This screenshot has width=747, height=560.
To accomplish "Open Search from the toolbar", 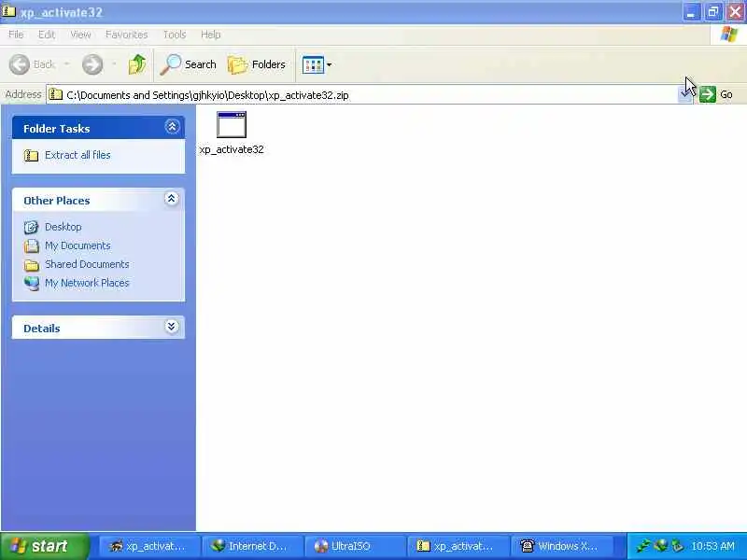I will (x=189, y=64).
